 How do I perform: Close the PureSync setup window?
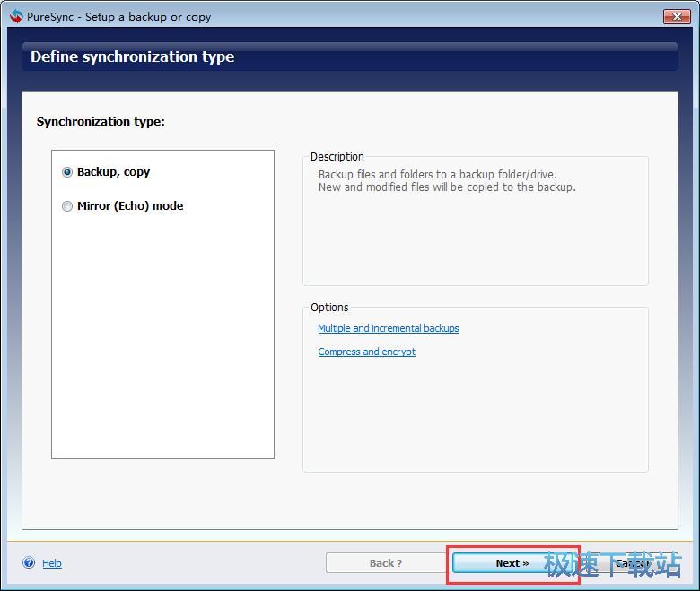click(x=676, y=16)
